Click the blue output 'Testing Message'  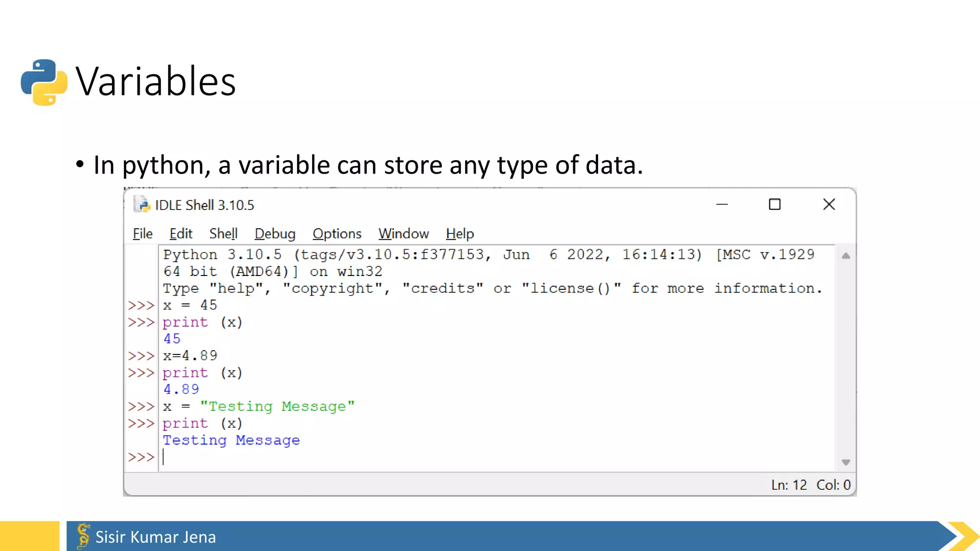coord(231,441)
